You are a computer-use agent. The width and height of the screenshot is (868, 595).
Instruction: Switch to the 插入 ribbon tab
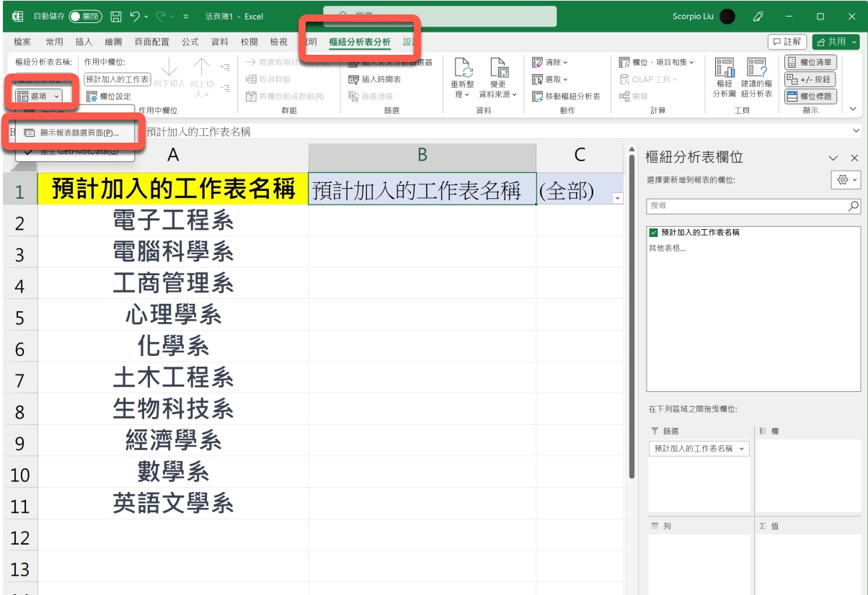(x=84, y=42)
